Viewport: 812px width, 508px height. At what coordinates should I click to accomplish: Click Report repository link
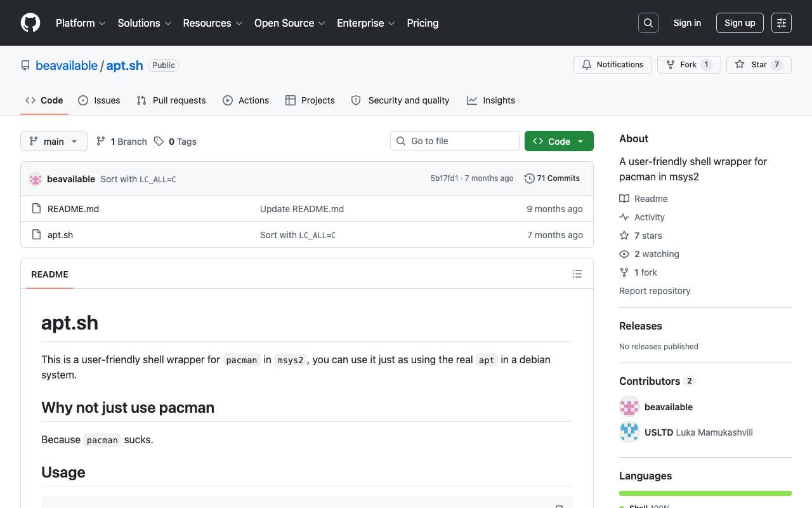(x=655, y=291)
